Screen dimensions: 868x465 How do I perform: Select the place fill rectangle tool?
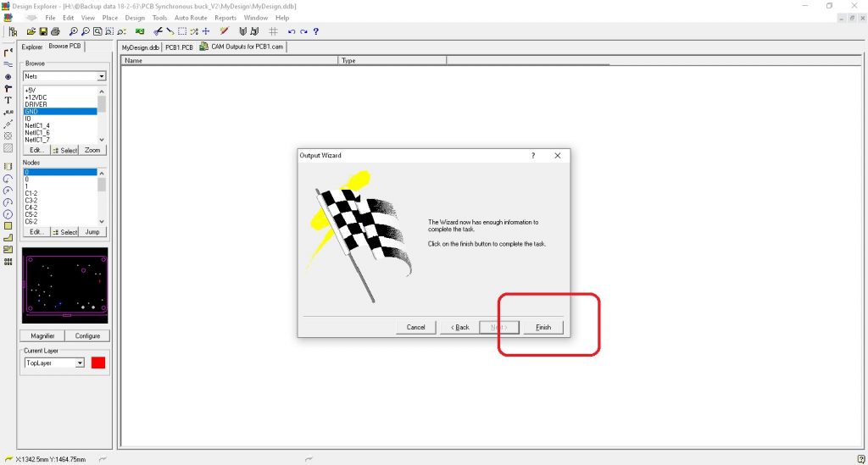(x=8, y=225)
